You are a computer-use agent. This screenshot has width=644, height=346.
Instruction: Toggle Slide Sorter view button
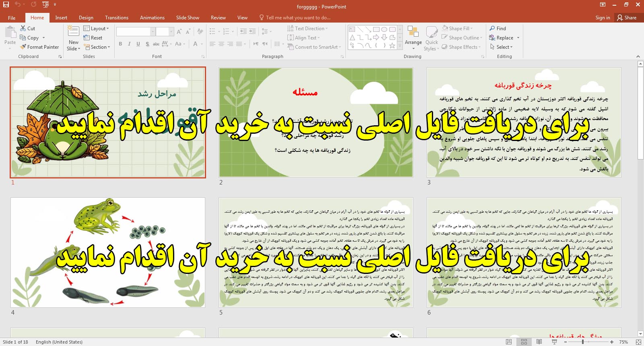point(524,342)
